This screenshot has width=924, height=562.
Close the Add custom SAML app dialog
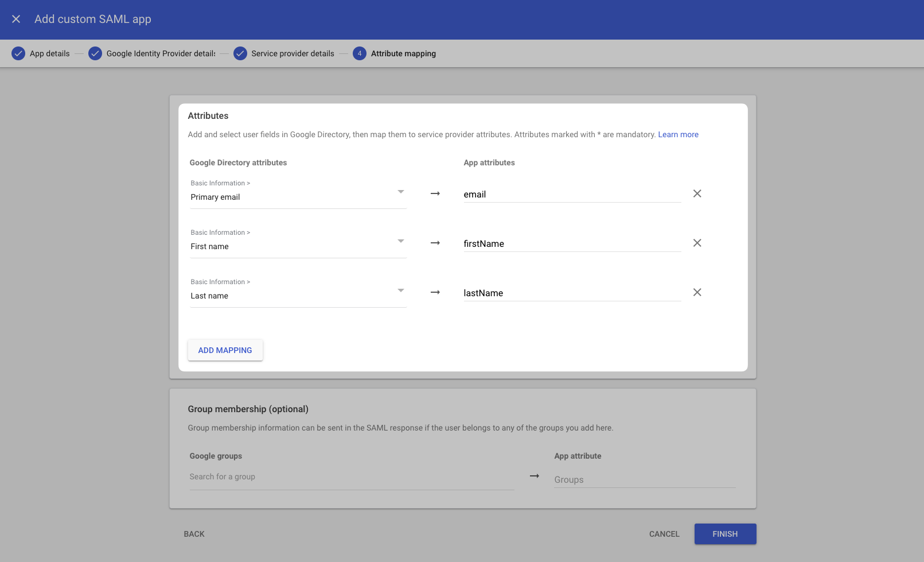pyautogui.click(x=16, y=19)
